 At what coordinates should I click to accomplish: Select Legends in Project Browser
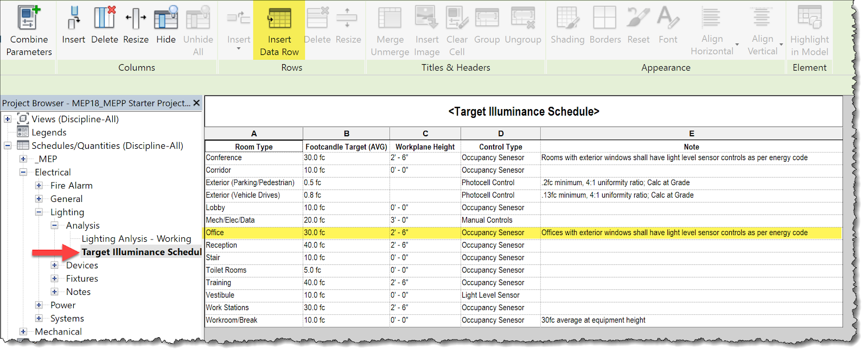[49, 132]
